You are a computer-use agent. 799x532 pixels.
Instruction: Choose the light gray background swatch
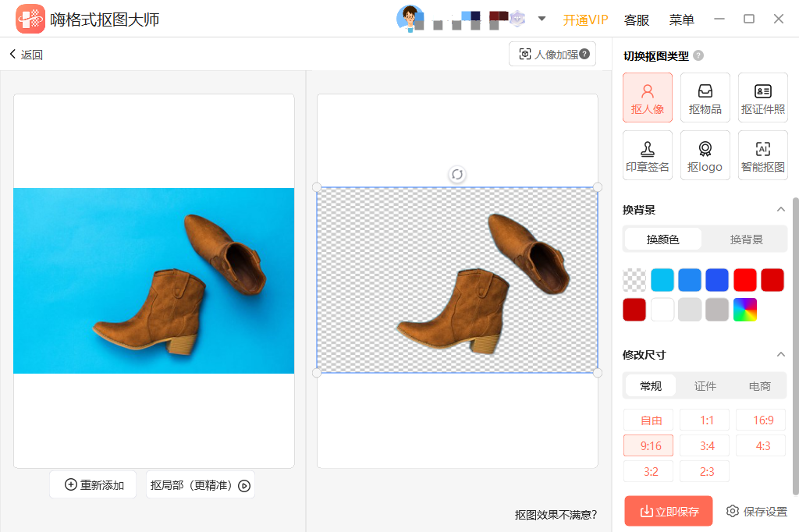point(690,310)
